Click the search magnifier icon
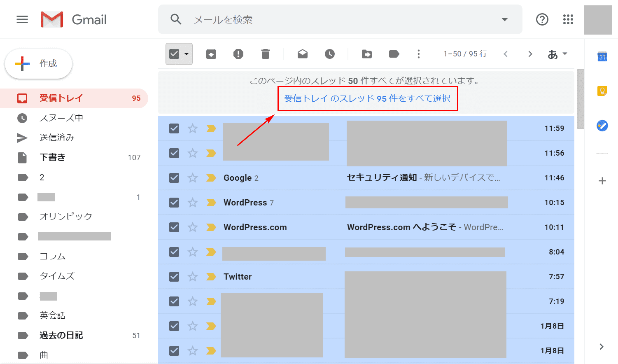This screenshot has height=364, width=618. 176,19
